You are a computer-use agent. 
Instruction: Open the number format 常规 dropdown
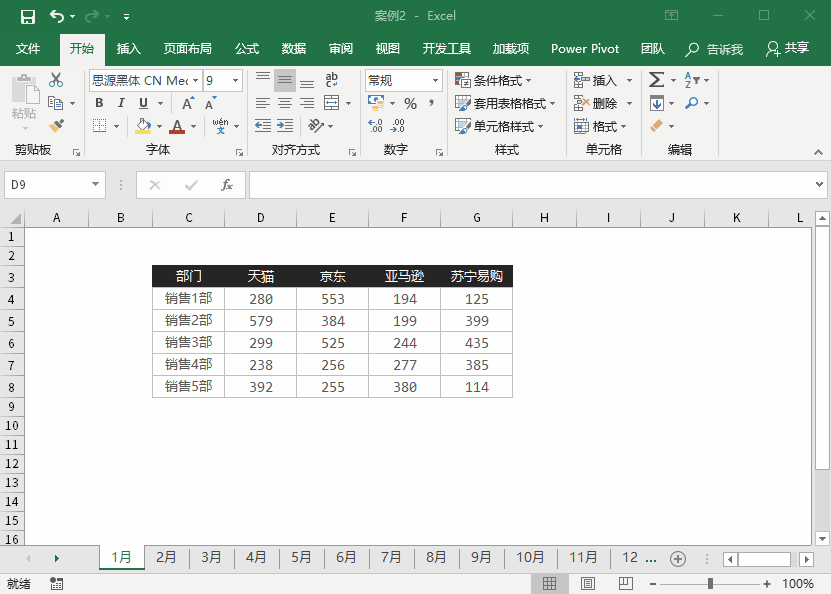tap(435, 81)
